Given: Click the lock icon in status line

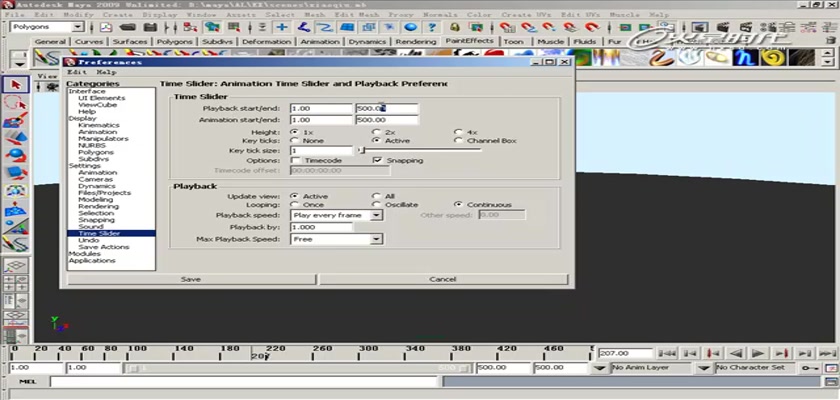Looking at the screenshot, I should tap(455, 27).
